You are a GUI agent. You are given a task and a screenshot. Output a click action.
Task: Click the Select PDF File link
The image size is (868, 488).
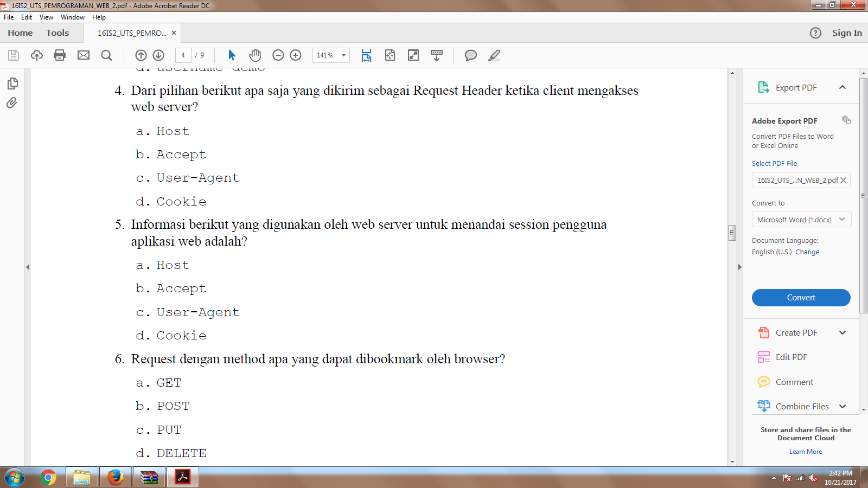(x=774, y=163)
